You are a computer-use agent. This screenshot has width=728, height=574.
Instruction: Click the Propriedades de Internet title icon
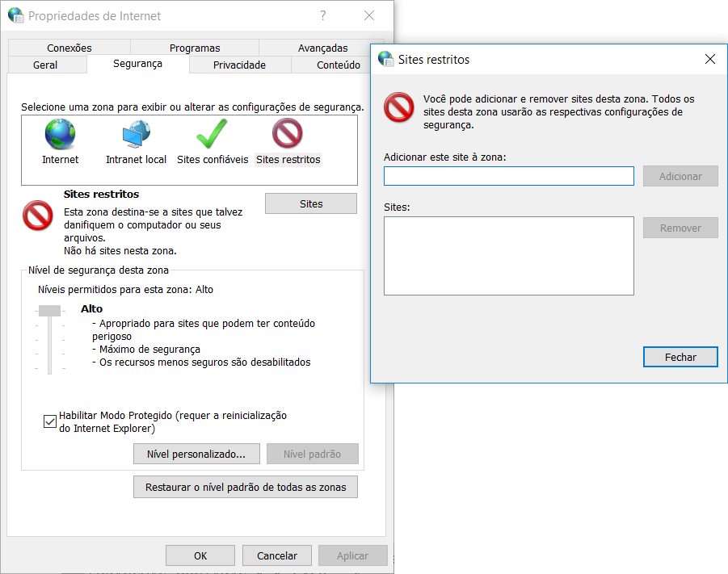tap(16, 15)
